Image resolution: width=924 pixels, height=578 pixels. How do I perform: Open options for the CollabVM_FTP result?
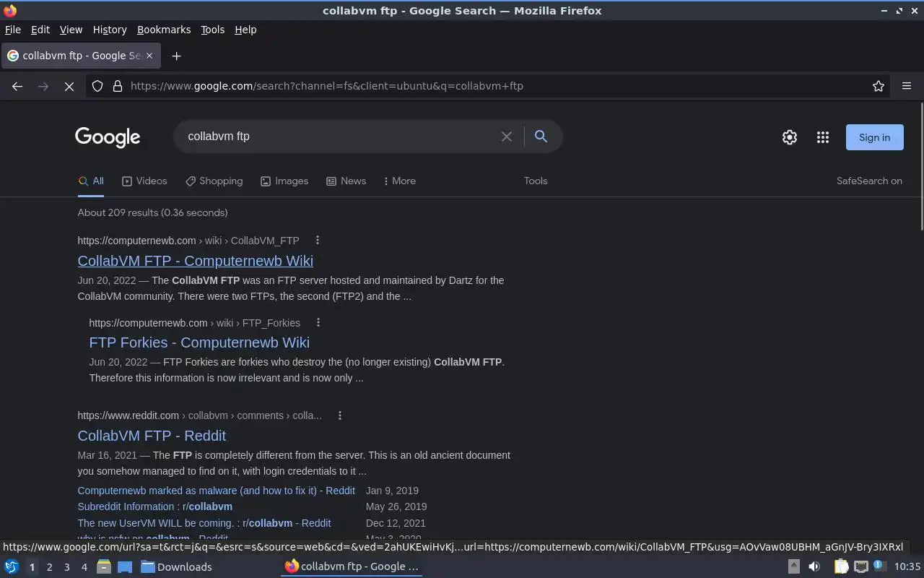pos(317,241)
